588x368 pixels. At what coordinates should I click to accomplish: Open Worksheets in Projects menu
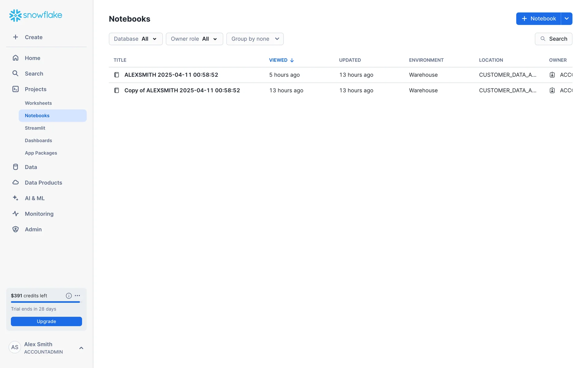coord(38,103)
